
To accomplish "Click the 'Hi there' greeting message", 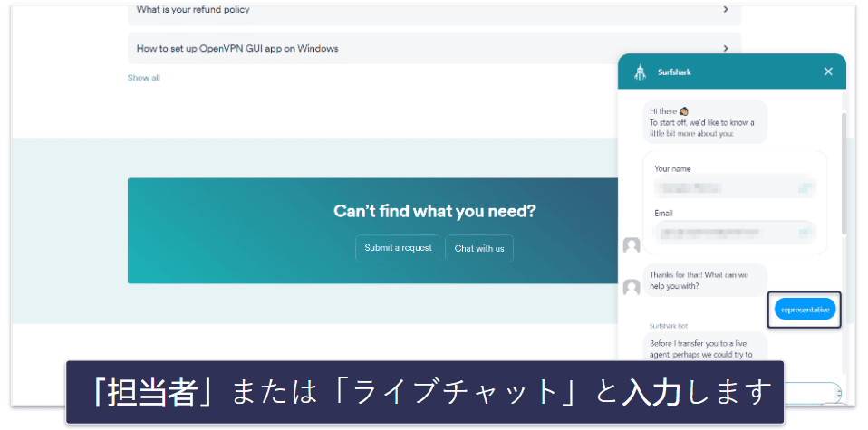I will (x=705, y=122).
